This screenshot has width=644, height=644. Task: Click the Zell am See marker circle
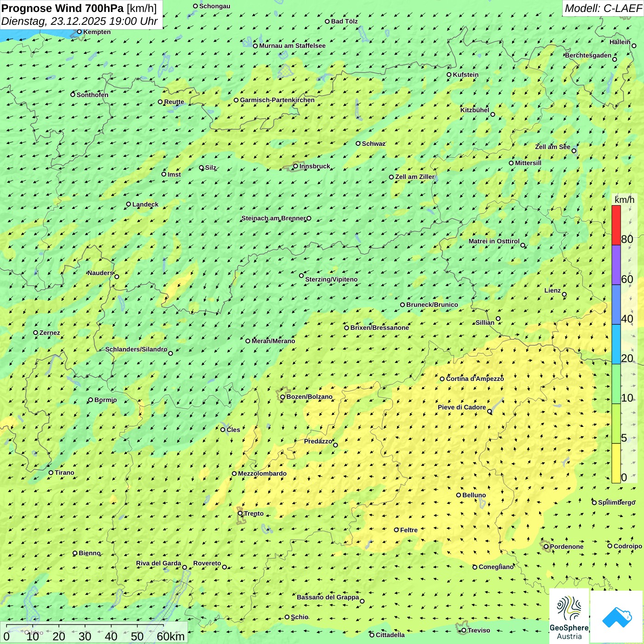click(574, 150)
